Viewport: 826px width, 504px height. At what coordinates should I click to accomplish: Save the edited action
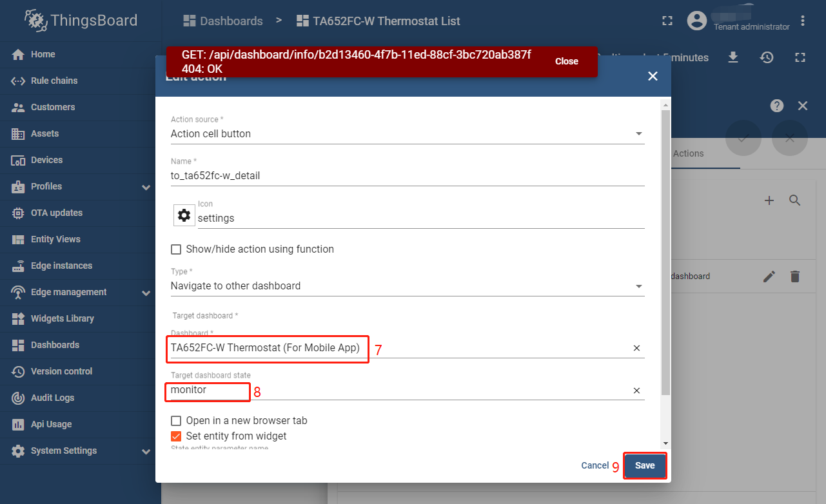click(645, 465)
